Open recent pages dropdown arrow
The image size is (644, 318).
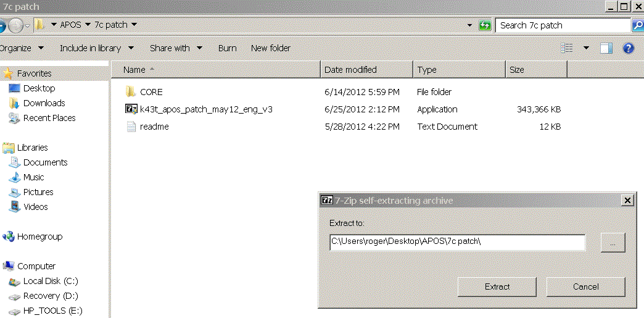(28, 25)
